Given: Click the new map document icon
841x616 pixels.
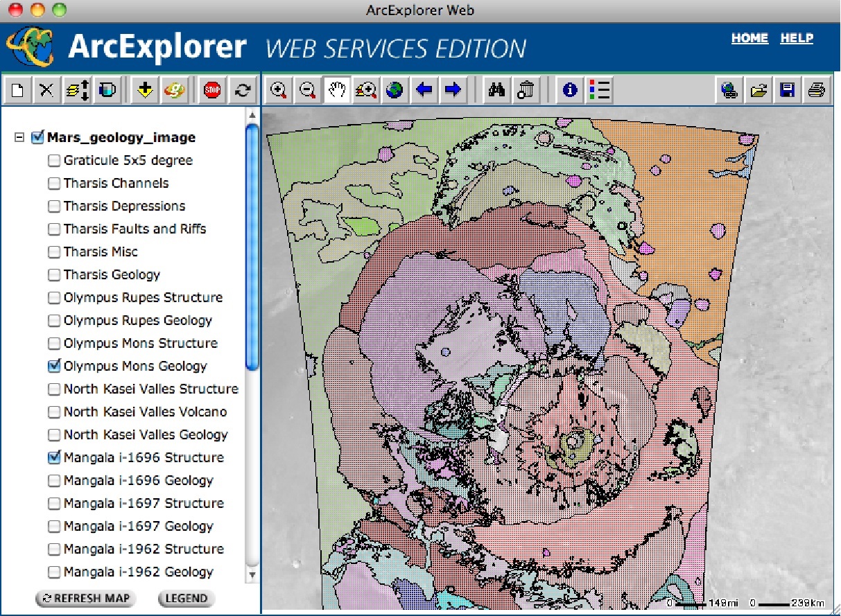Looking at the screenshot, I should coord(19,90).
